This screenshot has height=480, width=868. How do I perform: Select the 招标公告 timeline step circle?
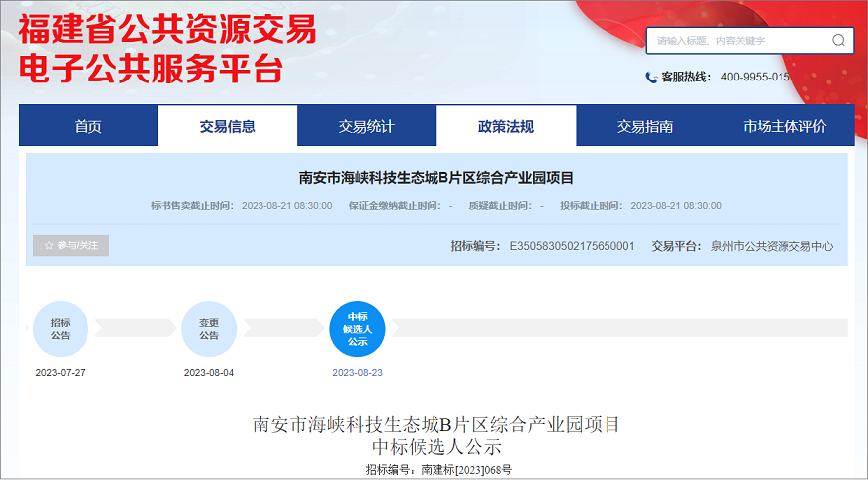coord(61,328)
